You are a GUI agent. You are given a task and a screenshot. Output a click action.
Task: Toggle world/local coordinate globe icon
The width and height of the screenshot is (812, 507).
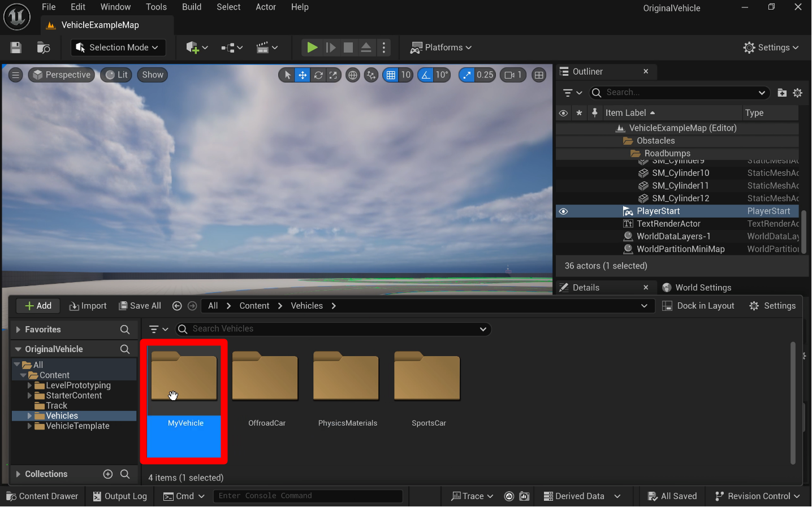[x=353, y=75]
